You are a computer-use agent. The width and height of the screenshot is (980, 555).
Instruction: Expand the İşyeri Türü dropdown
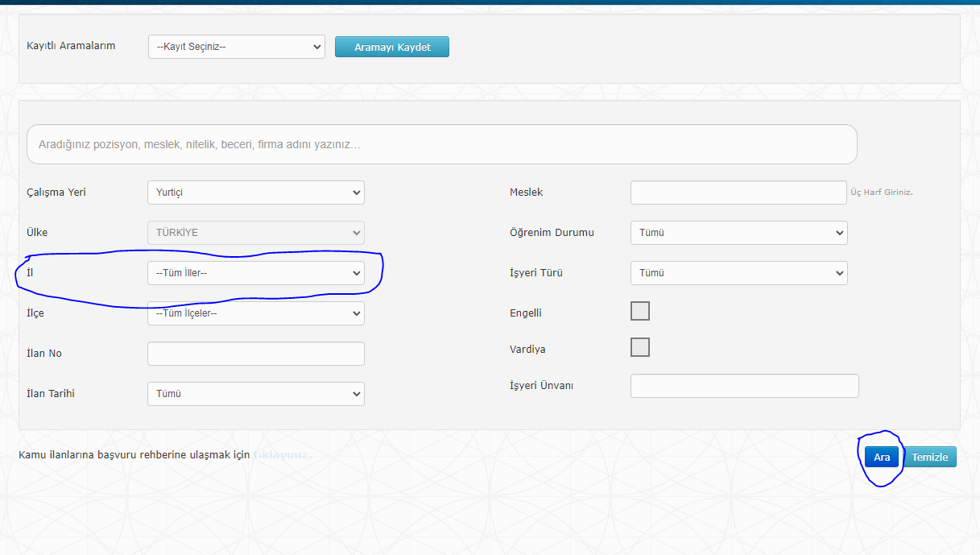(738, 273)
